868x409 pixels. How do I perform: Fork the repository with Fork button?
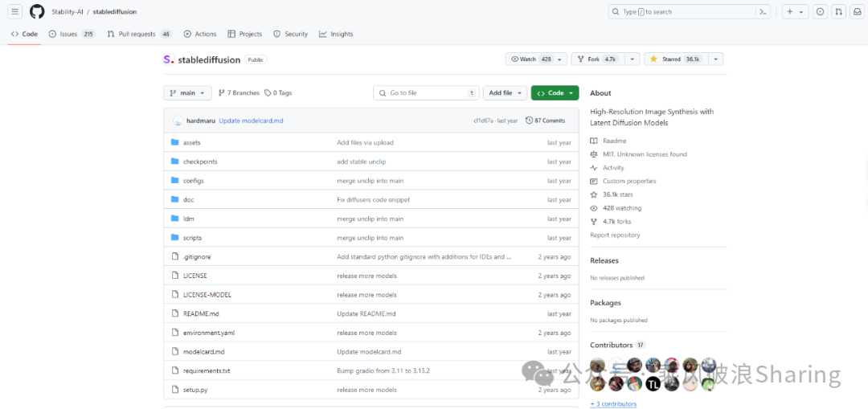coord(599,59)
